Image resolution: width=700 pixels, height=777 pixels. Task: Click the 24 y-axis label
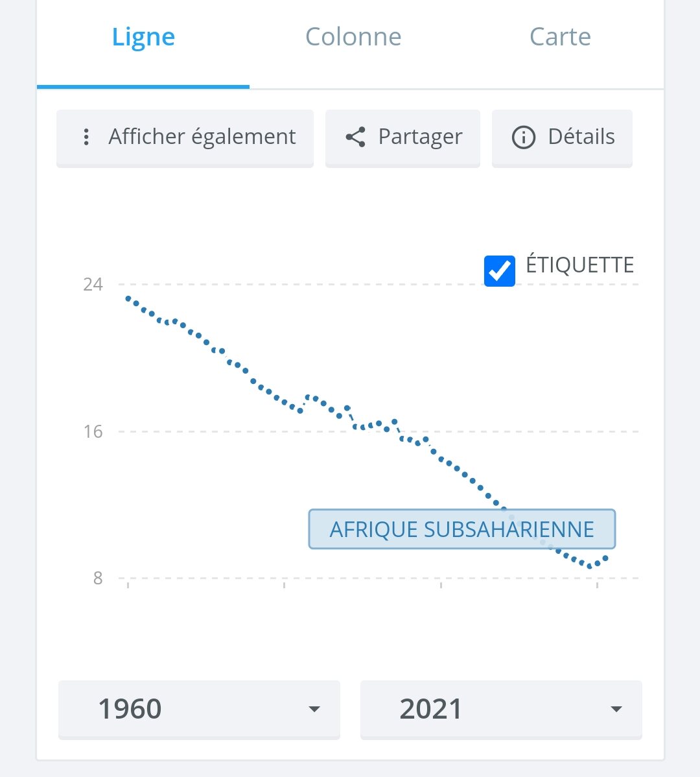93,284
